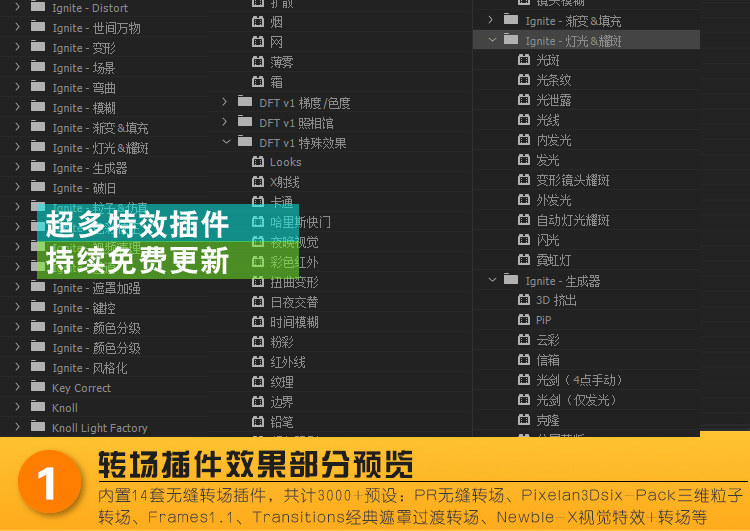Click the effect icon next to 变形镜头耀斑

[524, 180]
